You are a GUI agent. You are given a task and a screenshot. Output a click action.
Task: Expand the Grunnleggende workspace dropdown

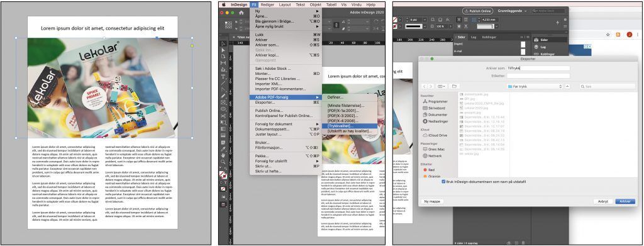(x=512, y=11)
